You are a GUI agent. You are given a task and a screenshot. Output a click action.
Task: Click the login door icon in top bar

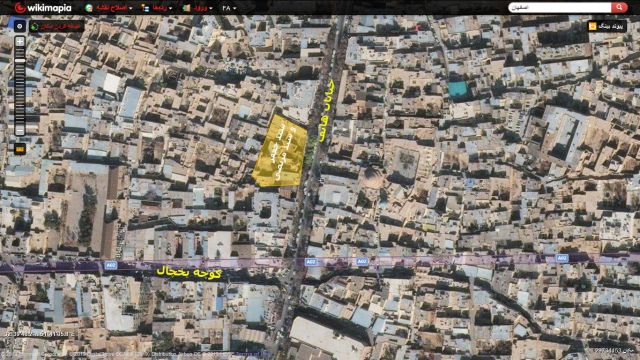(187, 8)
